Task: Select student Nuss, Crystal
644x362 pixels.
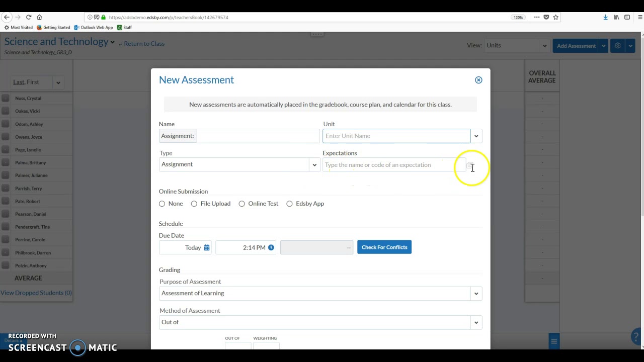Action: click(28, 99)
